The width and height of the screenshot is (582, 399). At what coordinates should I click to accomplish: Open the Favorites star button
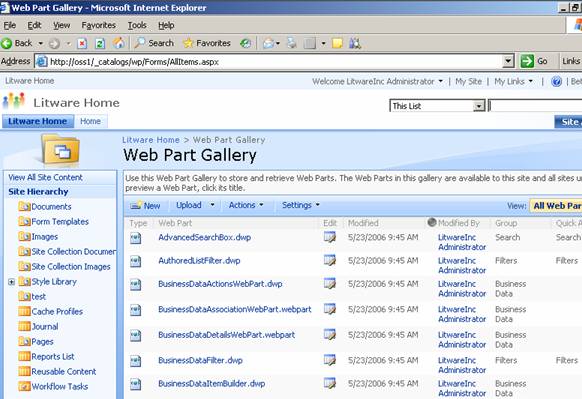pos(207,43)
